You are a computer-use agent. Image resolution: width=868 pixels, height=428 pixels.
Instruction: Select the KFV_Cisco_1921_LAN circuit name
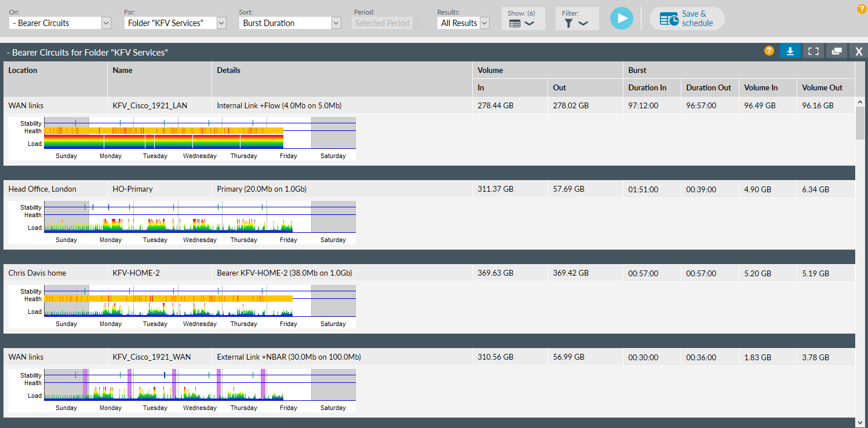click(149, 106)
